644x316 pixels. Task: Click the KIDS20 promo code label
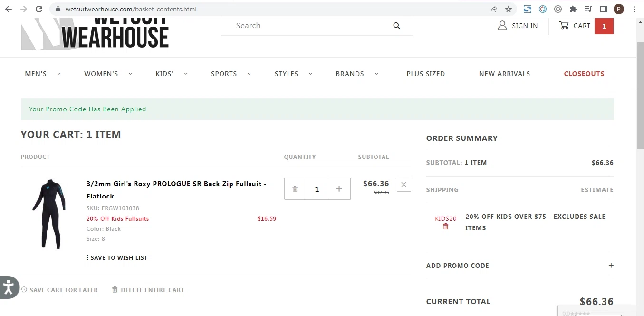click(446, 219)
